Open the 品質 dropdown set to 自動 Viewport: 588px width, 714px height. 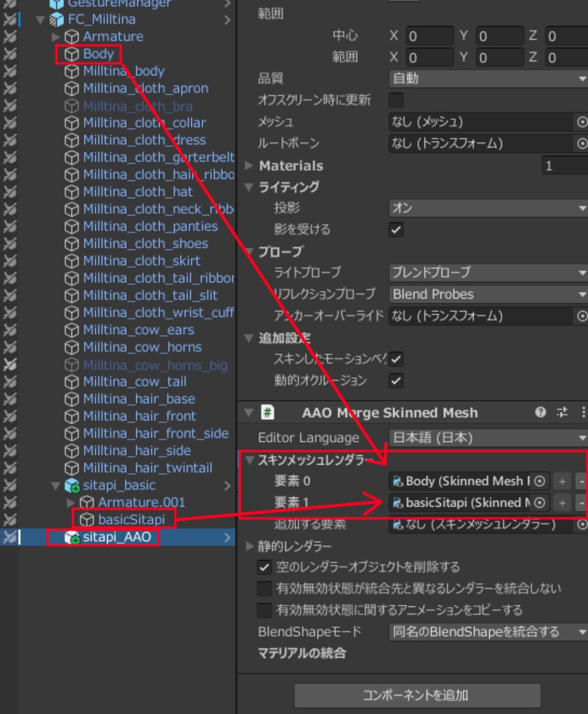point(488,78)
